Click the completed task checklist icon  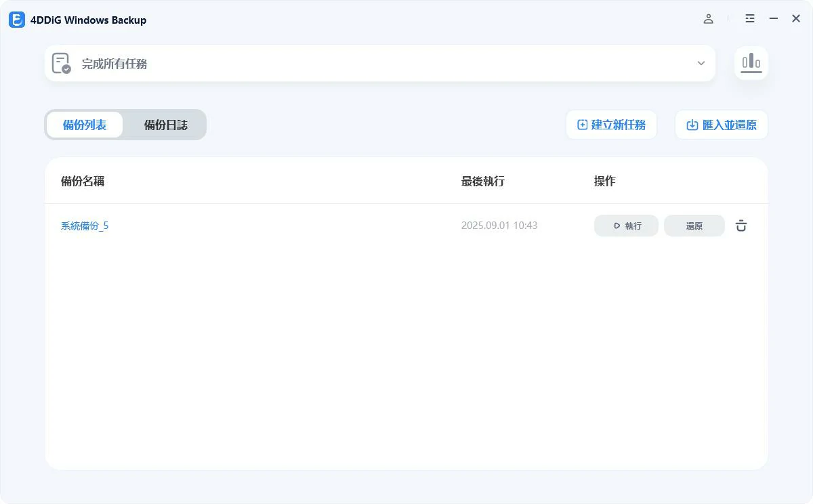[61, 63]
